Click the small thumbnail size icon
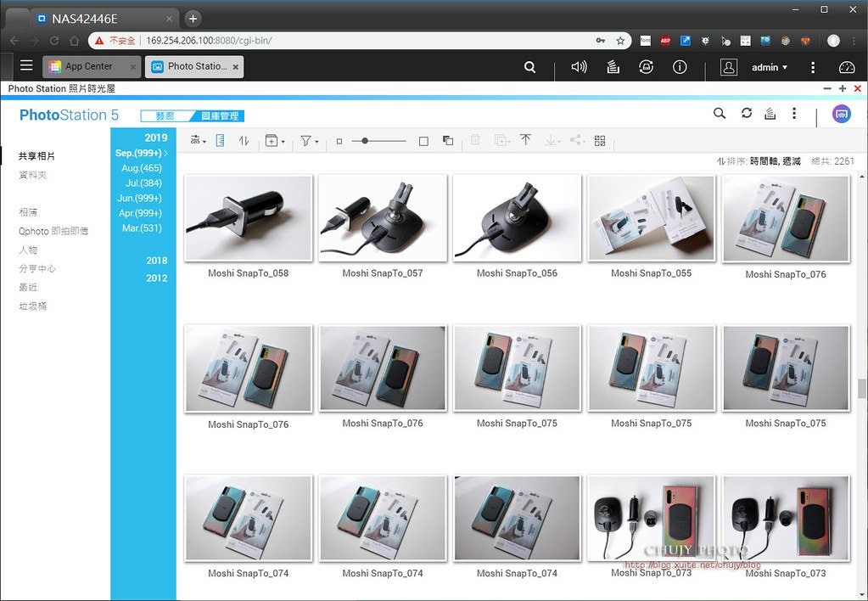This screenshot has width=868, height=601. pos(339,141)
